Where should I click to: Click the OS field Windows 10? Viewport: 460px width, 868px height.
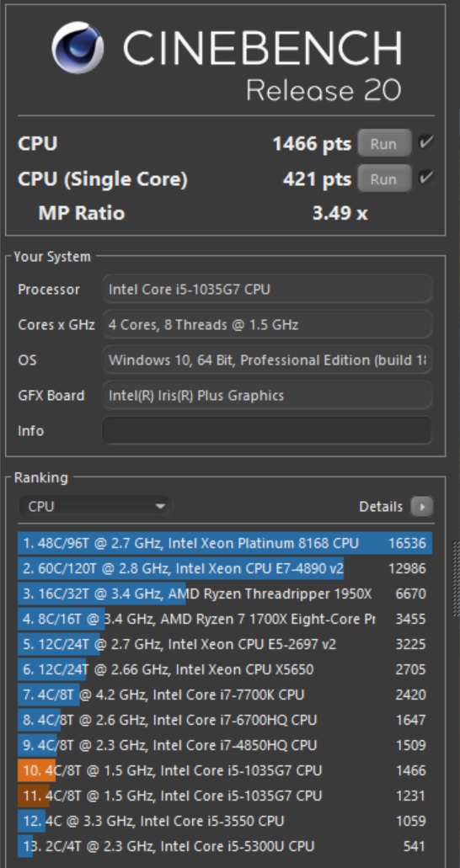pyautogui.click(x=266, y=359)
